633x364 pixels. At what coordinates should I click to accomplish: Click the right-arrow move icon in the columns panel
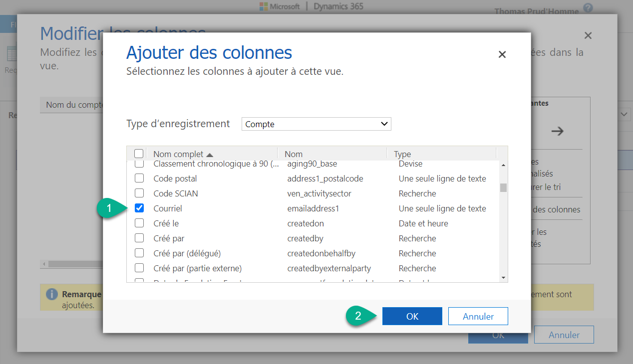click(558, 131)
